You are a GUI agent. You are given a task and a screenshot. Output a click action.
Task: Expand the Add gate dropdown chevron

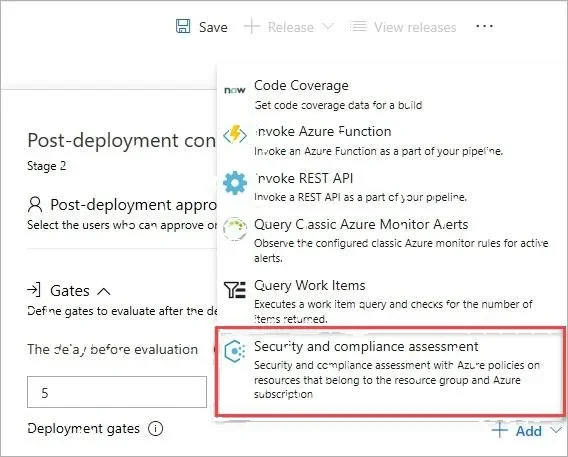coord(556,430)
